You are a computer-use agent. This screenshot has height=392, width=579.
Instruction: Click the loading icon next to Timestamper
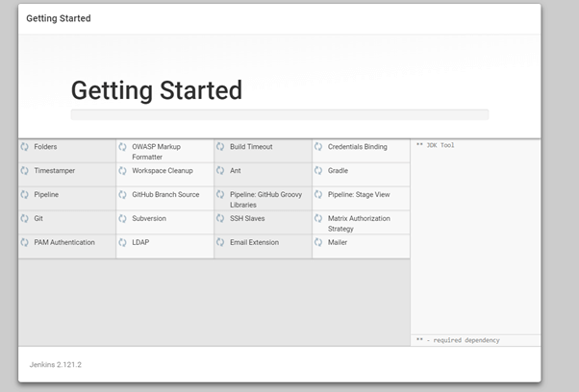[x=25, y=171]
